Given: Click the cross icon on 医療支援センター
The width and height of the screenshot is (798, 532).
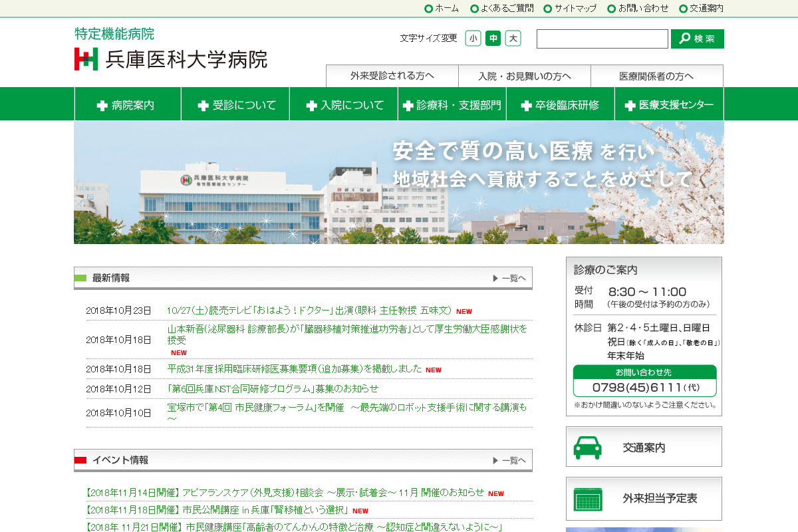Looking at the screenshot, I should click(629, 104).
